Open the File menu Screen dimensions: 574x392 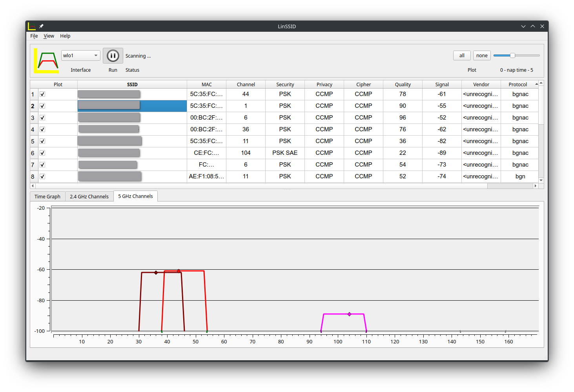34,36
